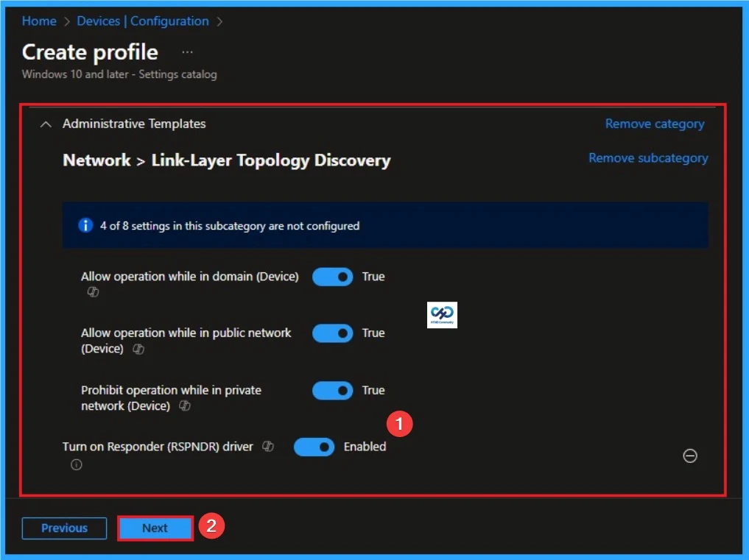Screen dimensions: 749x560
Task: Click Remove subcategory
Action: [x=647, y=157]
